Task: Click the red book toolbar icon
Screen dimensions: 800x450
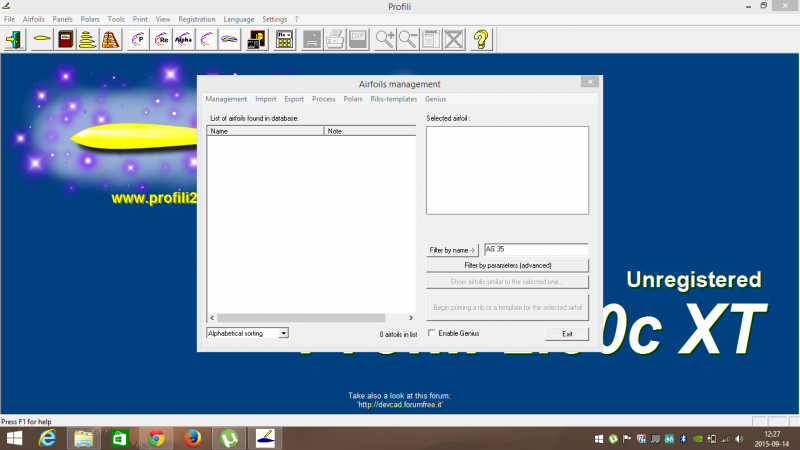Action: pyautogui.click(x=65, y=40)
